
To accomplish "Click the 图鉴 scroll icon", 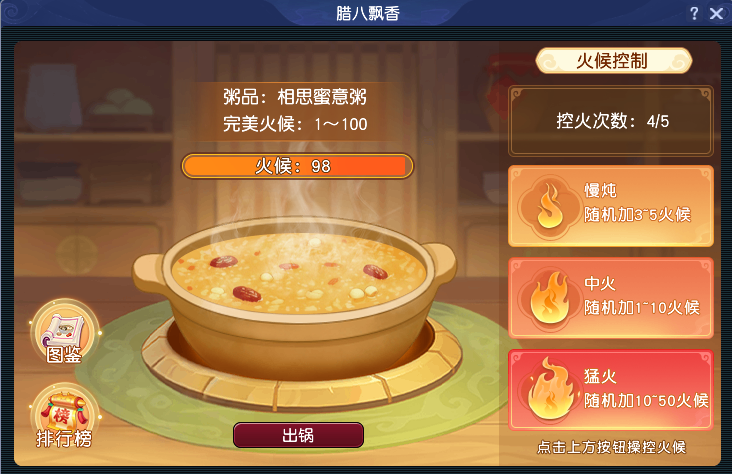I will click(x=64, y=333).
